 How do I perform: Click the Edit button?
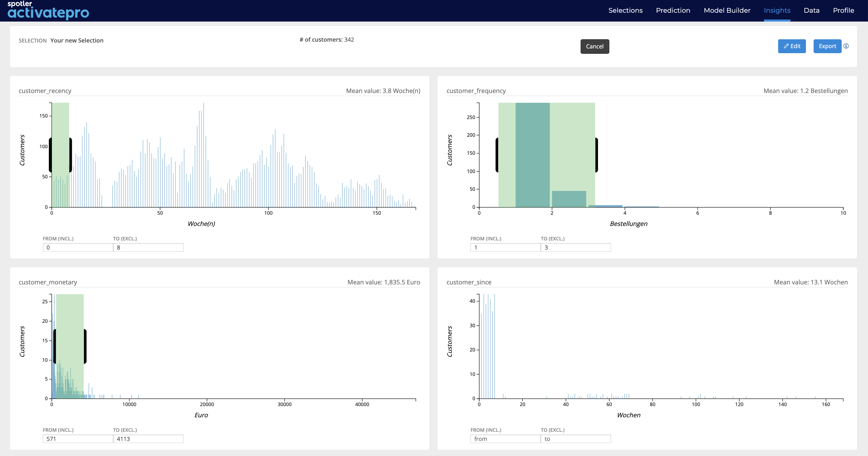(x=791, y=46)
